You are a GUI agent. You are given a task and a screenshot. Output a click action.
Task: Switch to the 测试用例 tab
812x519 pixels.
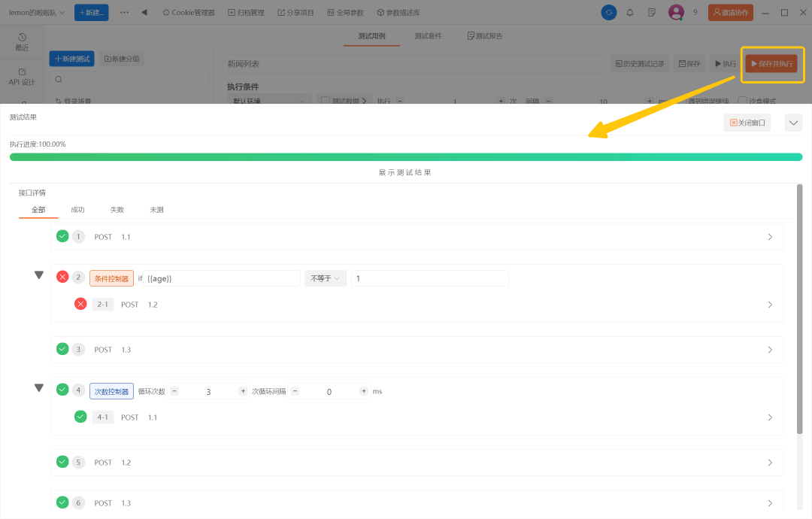click(x=371, y=36)
